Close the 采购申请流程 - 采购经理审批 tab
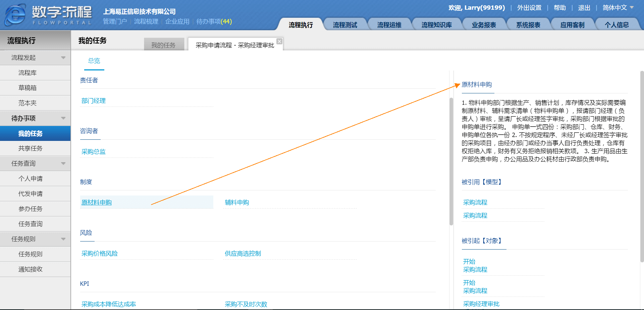This screenshot has width=644, height=310. [x=279, y=41]
